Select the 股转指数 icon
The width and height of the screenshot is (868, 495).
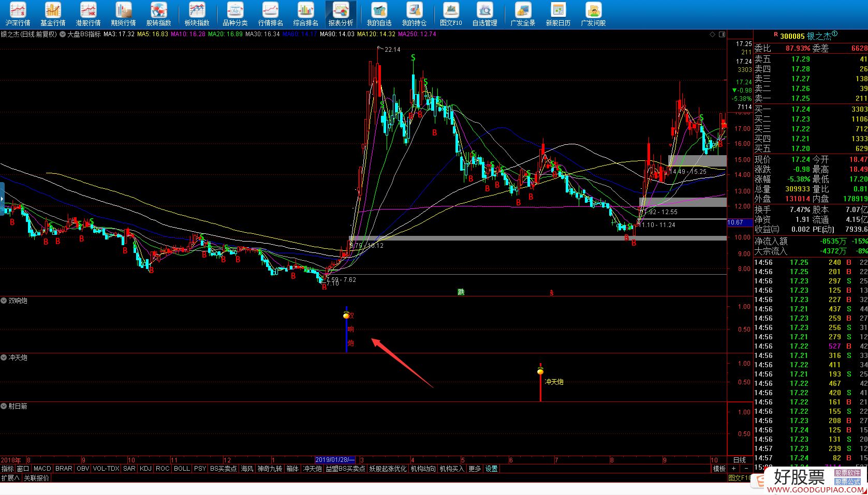[x=158, y=14]
